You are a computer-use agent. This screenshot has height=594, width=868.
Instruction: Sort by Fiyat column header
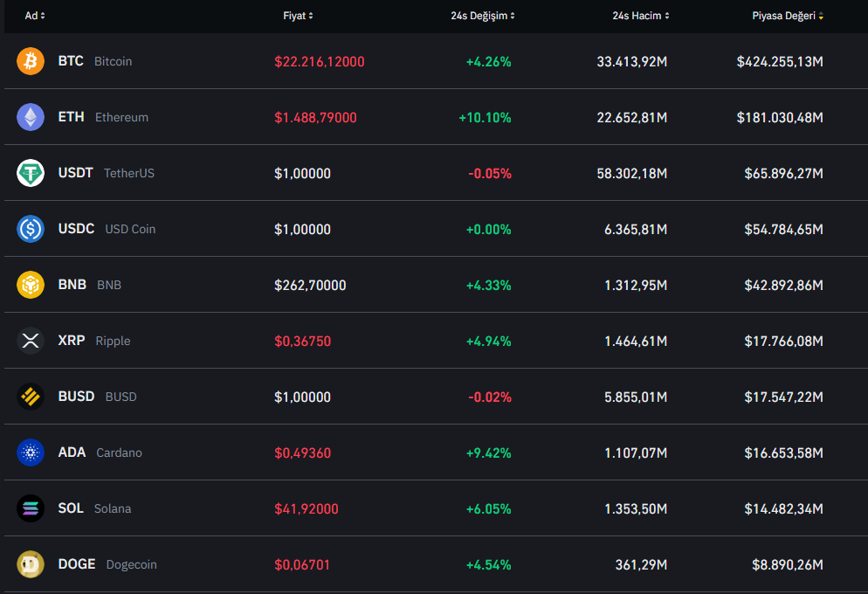(x=298, y=16)
